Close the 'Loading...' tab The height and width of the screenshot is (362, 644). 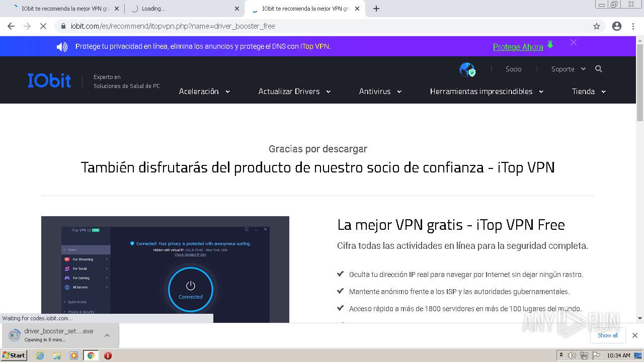coord(237,9)
